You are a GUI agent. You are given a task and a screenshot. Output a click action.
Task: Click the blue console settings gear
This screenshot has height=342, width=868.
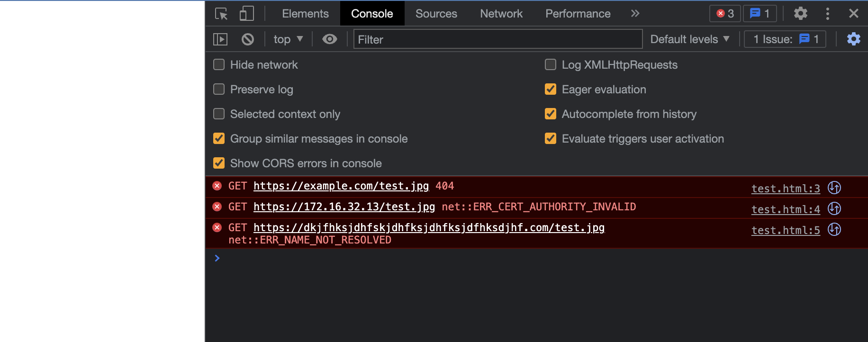coord(853,39)
